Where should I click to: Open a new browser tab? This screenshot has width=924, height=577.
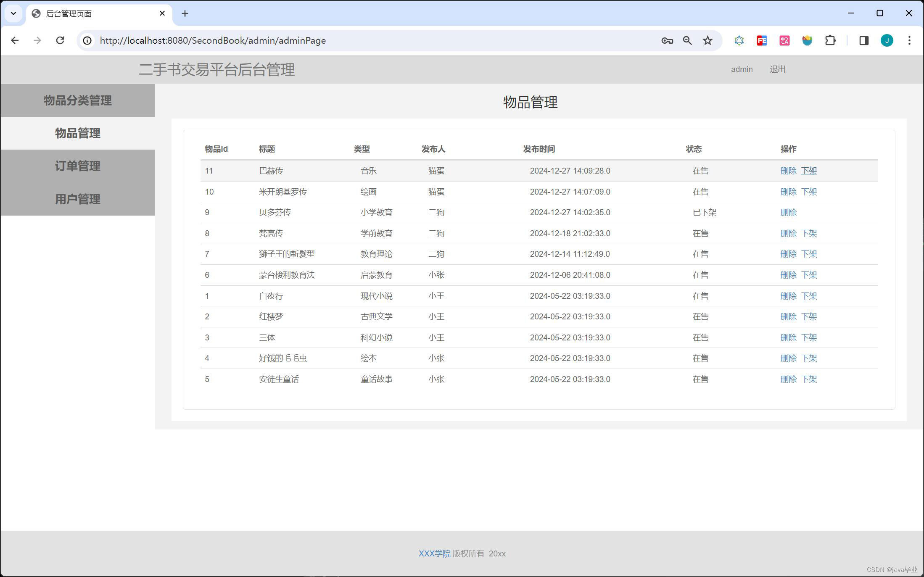pos(185,13)
